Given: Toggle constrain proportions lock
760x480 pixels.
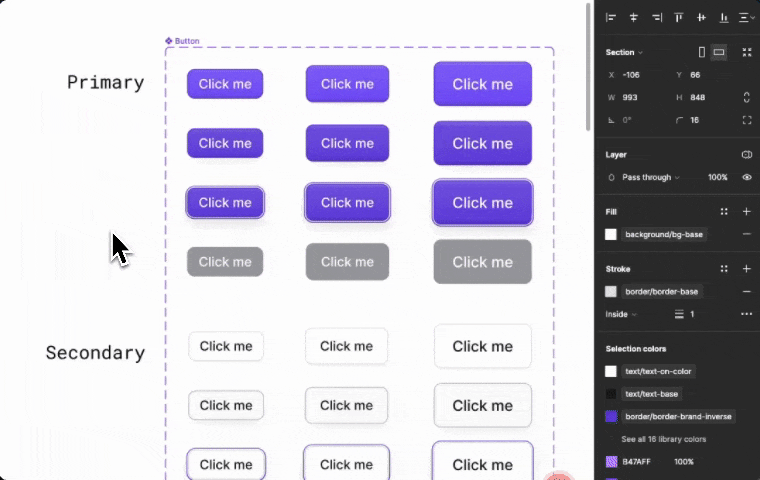Looking at the screenshot, I should [x=746, y=97].
